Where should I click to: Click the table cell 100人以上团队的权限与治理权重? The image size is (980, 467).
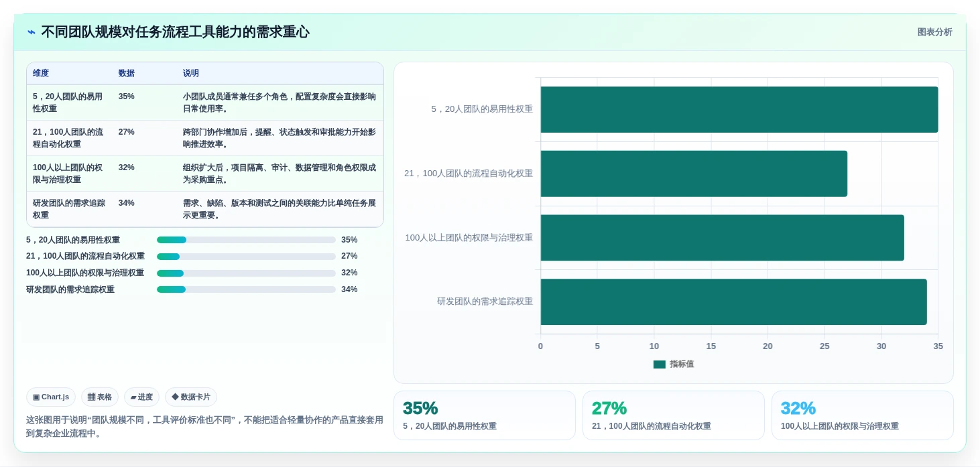68,174
